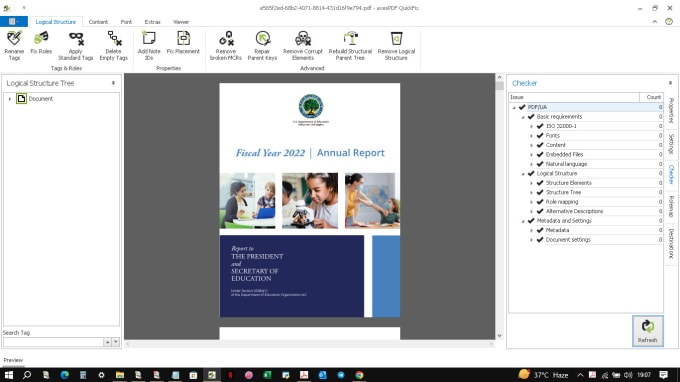Open Chrome from the taskbar
The width and height of the screenshot is (680, 382).
click(360, 375)
